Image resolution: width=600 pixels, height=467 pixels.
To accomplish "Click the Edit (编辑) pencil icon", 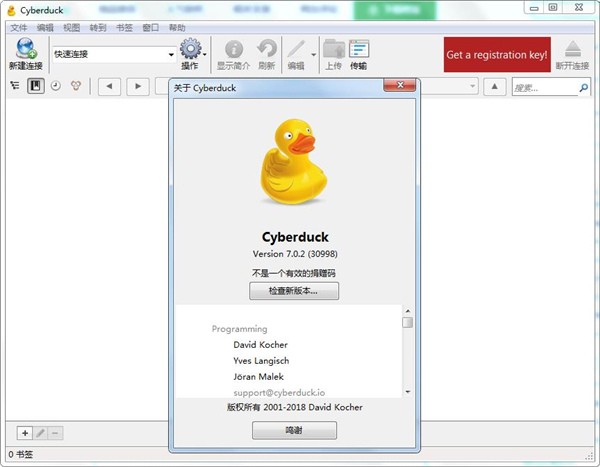I will (296, 49).
